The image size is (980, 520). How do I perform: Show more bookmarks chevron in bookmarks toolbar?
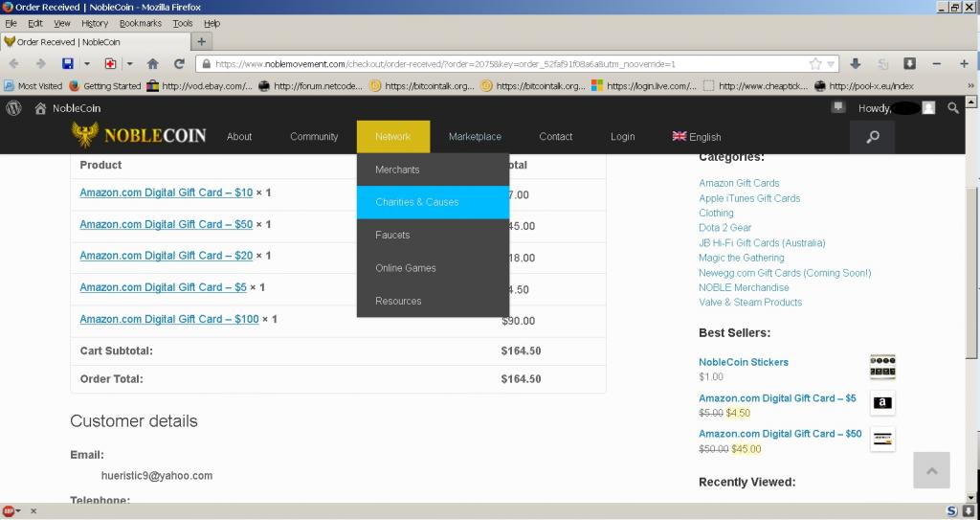coord(970,86)
